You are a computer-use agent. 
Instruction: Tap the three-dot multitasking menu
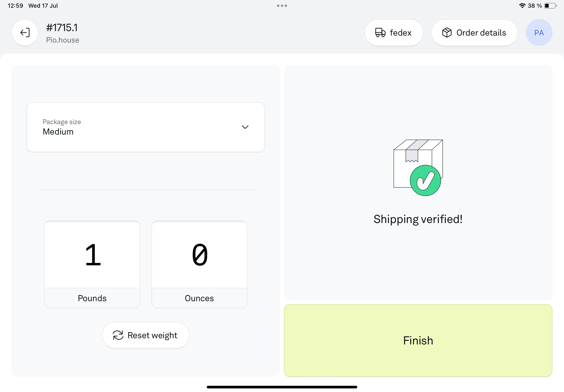[x=282, y=6]
